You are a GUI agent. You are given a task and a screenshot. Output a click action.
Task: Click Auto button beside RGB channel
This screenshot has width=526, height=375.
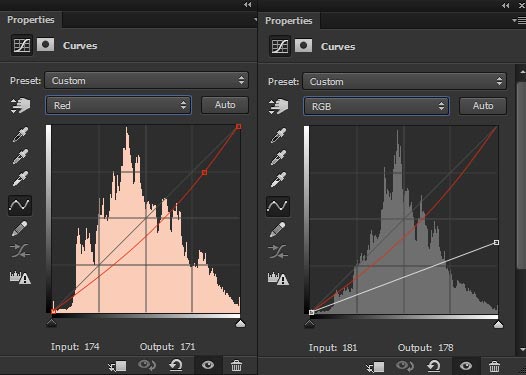[x=483, y=106]
